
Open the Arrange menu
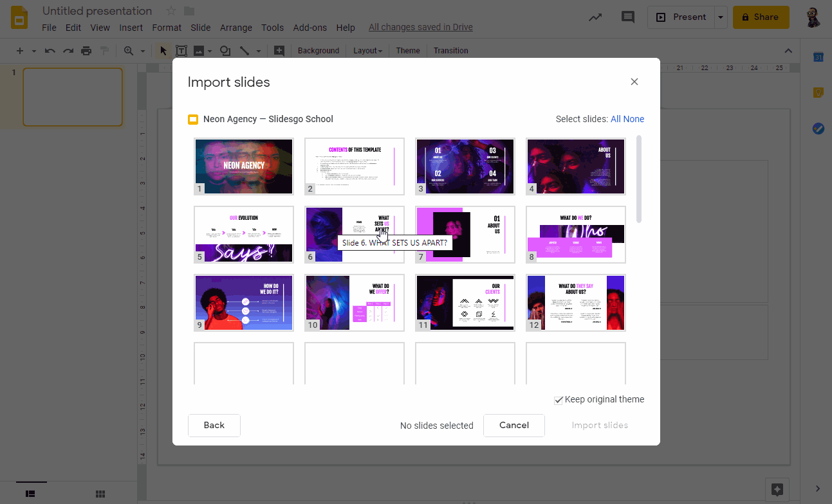click(x=236, y=28)
